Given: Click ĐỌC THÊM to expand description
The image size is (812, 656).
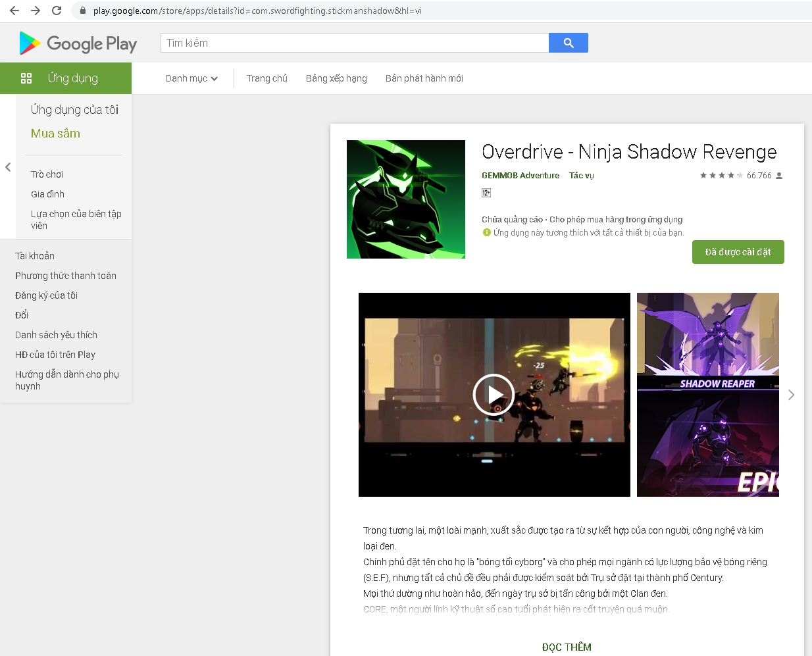Looking at the screenshot, I should click(567, 647).
